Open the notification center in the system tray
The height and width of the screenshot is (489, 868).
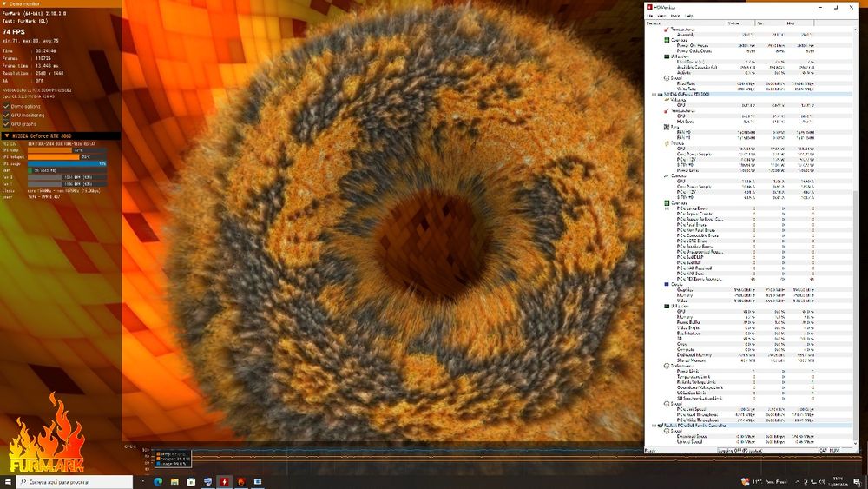click(x=857, y=482)
